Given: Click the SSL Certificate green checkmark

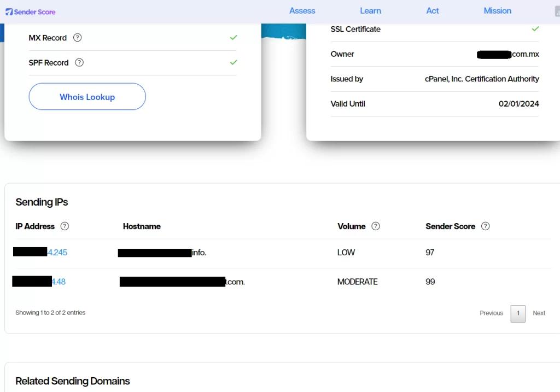Looking at the screenshot, I should point(535,28).
